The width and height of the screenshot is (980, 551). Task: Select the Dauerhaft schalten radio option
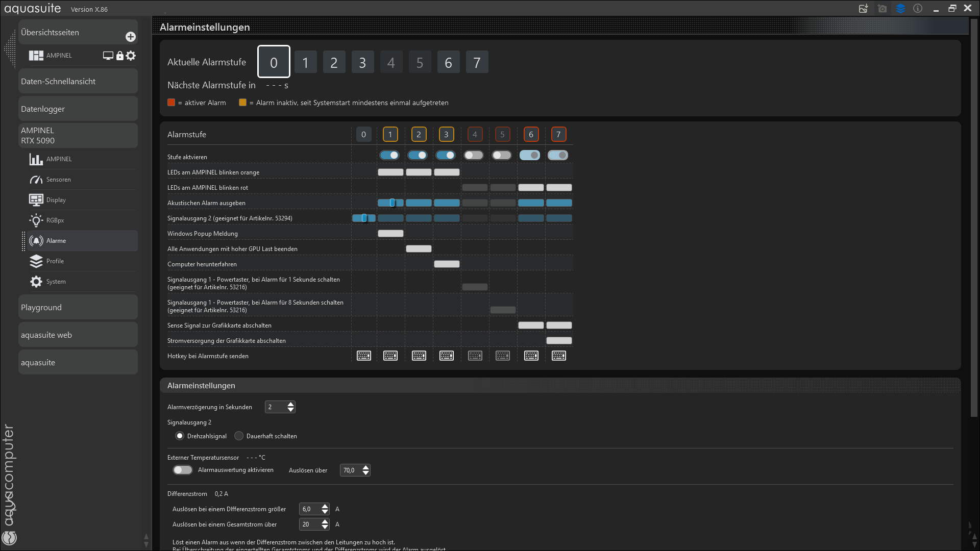(x=239, y=436)
